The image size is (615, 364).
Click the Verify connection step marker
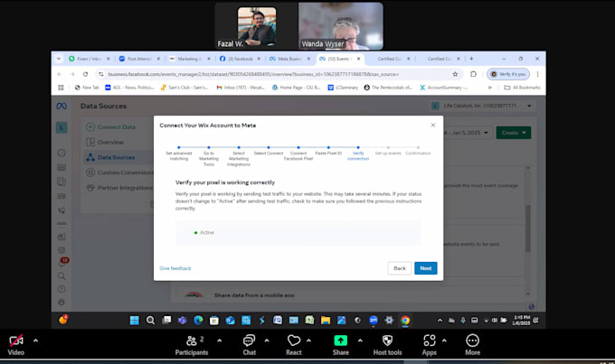[x=358, y=148]
